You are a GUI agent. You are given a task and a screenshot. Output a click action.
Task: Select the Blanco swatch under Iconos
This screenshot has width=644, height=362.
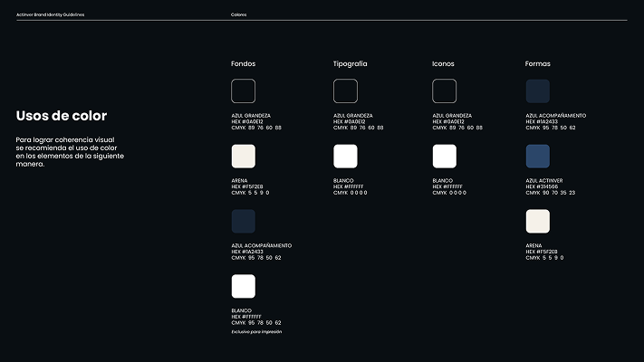(444, 157)
